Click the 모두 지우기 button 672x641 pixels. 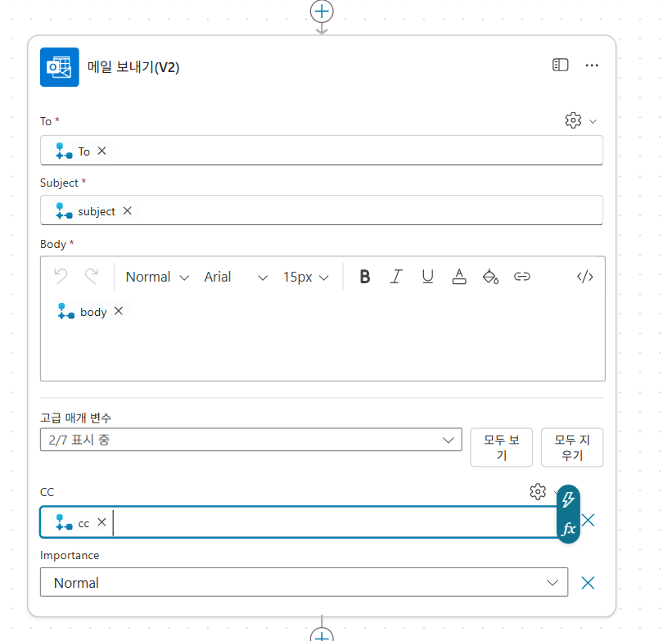572,447
